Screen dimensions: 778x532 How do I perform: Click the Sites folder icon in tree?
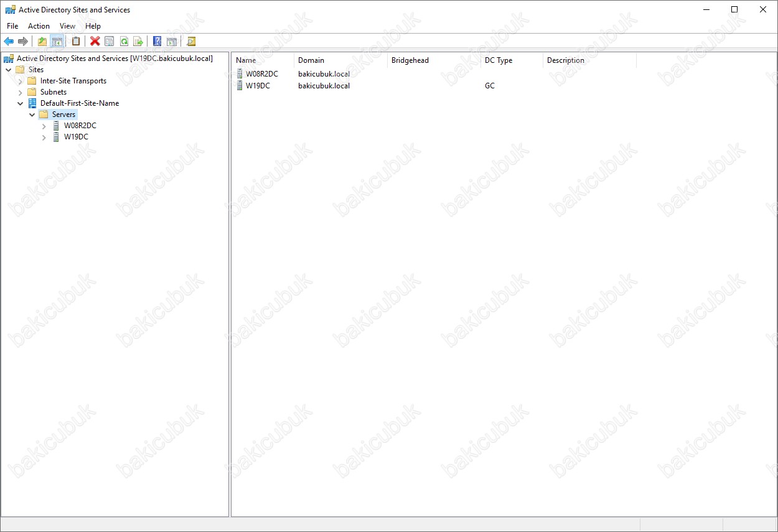pyautogui.click(x=20, y=70)
